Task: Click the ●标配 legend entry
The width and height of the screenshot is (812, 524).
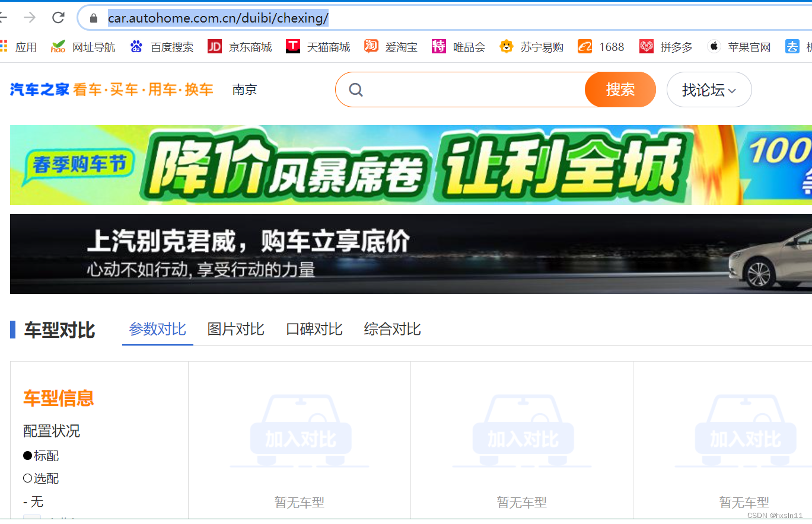Action: coord(41,456)
